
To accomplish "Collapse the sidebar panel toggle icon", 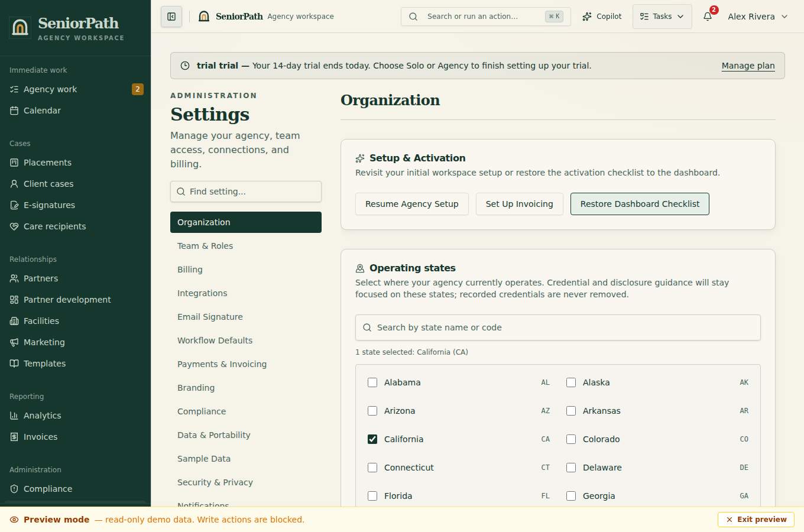I will point(171,17).
